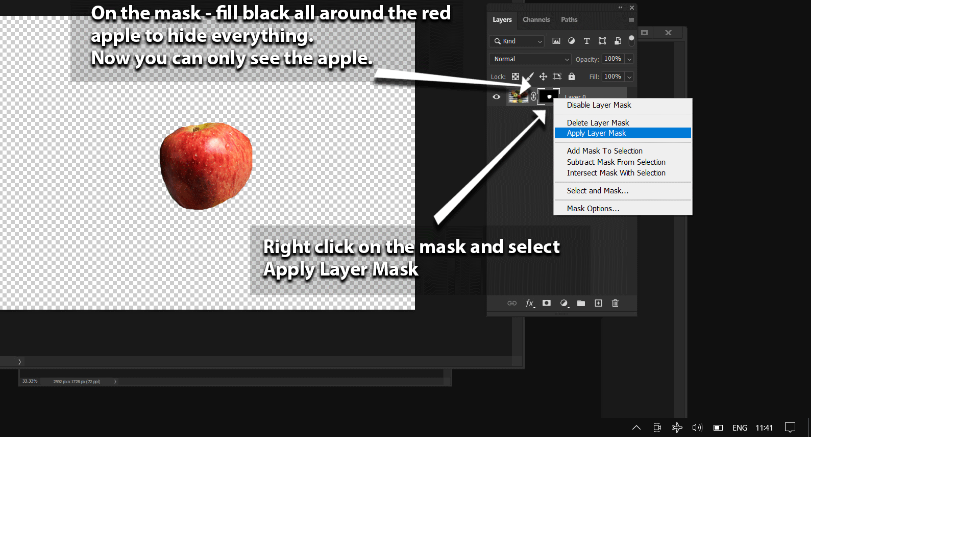Viewport: 980px width, 551px height.
Task: Switch to the Channels tab
Action: pos(536,20)
